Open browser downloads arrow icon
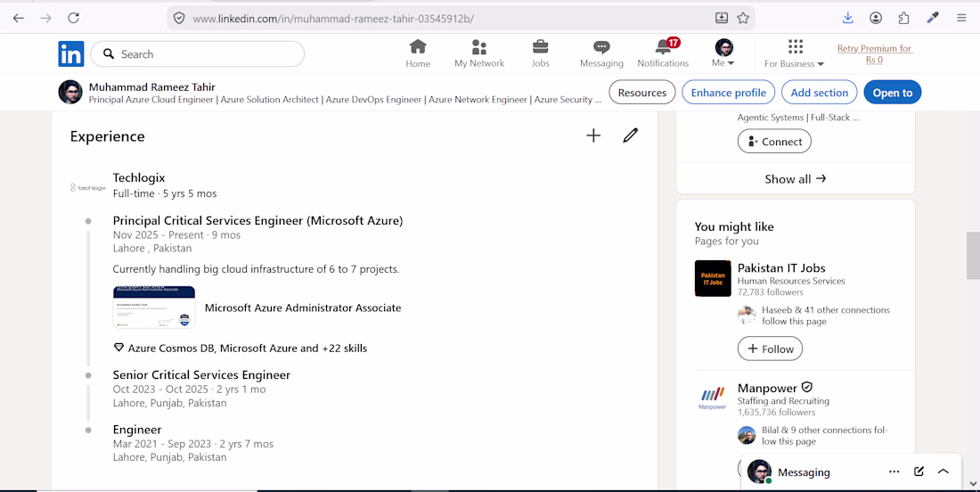This screenshot has height=492, width=980. (x=847, y=18)
